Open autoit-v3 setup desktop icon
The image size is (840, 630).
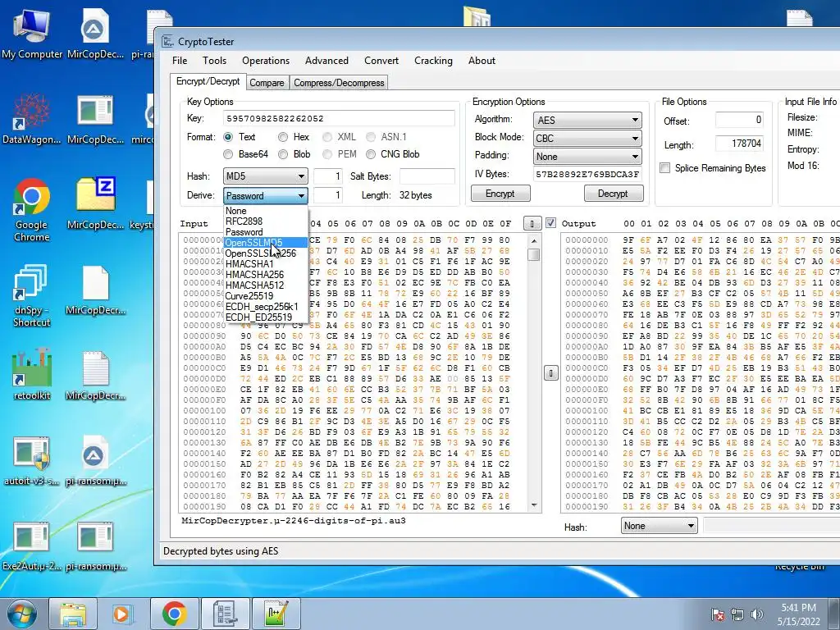tap(32, 461)
